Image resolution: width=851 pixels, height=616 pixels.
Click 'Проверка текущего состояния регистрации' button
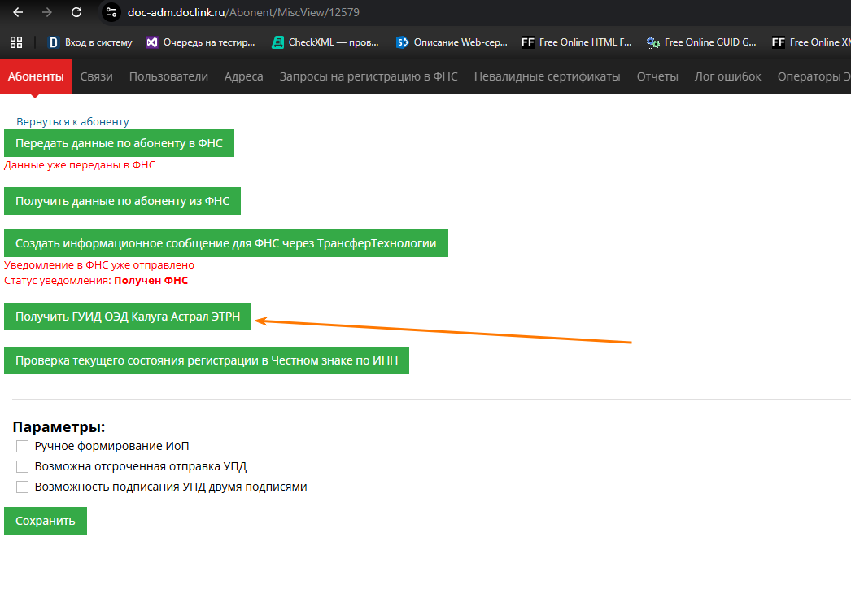pyautogui.click(x=206, y=360)
